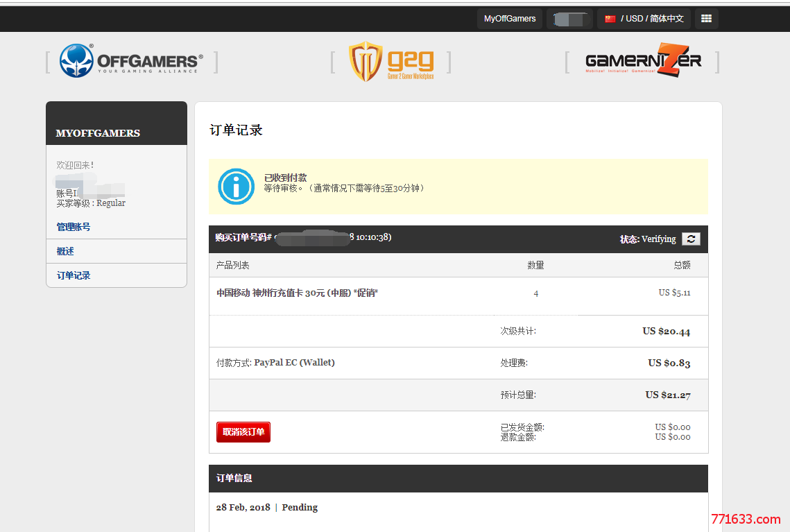Click the 已收到付款 notice text

click(x=285, y=178)
